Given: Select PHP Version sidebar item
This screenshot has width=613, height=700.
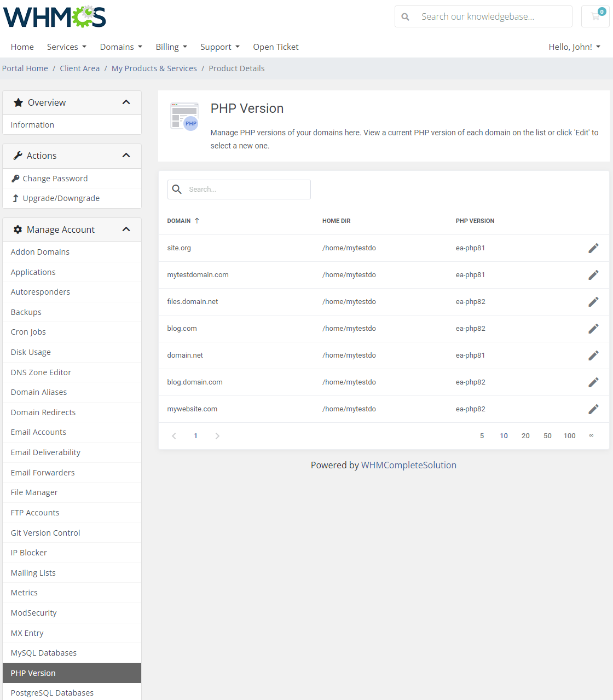Looking at the screenshot, I should pyautogui.click(x=72, y=673).
